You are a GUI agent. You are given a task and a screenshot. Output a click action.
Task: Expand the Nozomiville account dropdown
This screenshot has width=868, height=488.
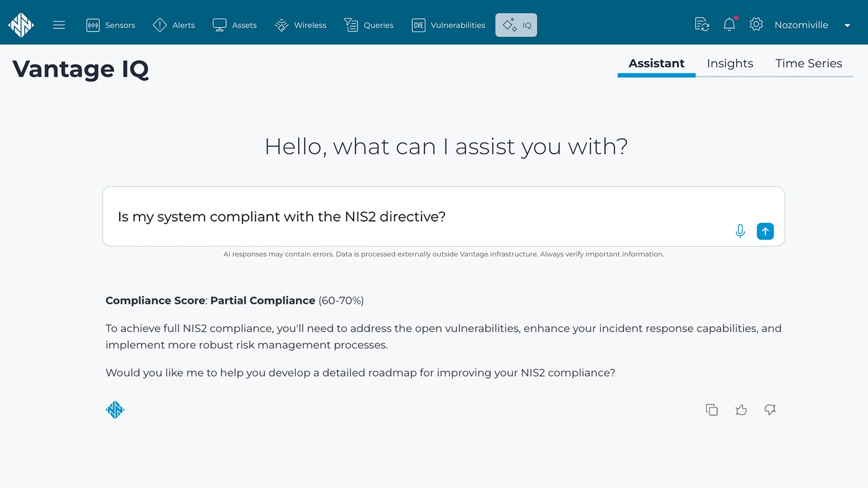(x=847, y=25)
